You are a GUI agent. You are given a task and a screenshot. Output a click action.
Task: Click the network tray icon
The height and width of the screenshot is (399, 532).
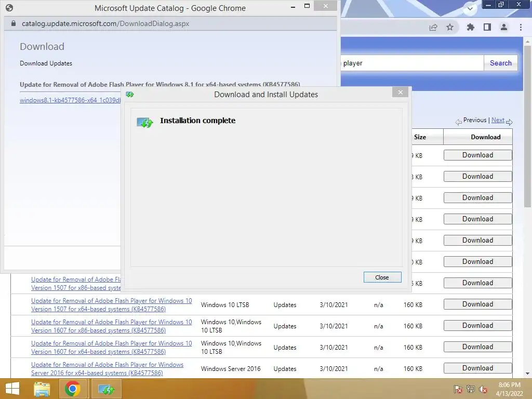pyautogui.click(x=471, y=389)
